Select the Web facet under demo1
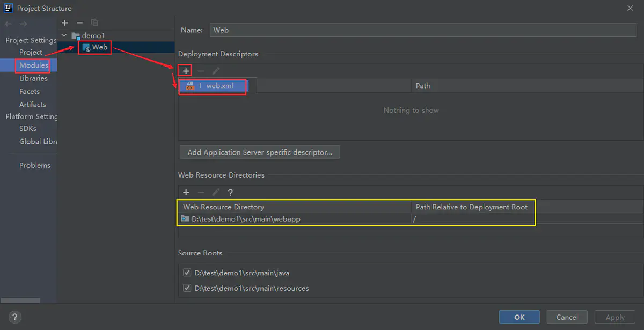 click(x=99, y=47)
